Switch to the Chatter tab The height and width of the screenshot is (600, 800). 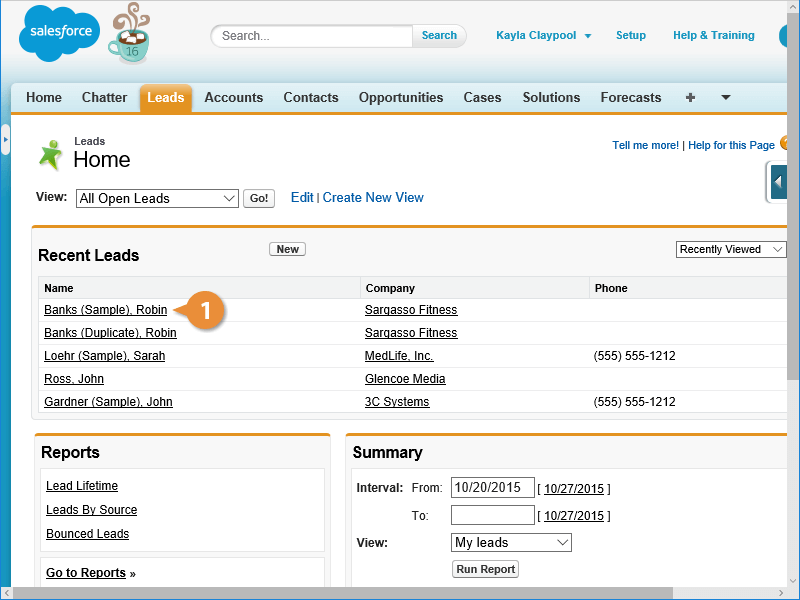tap(104, 97)
